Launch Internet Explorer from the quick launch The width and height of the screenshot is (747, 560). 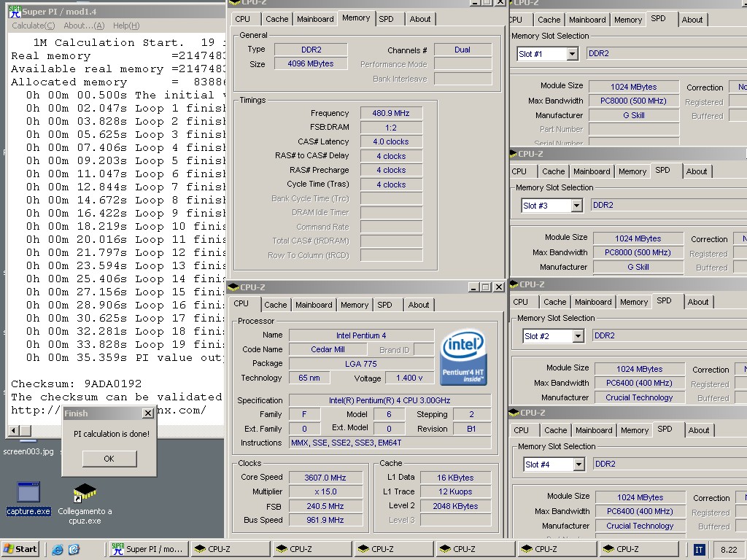(58, 550)
